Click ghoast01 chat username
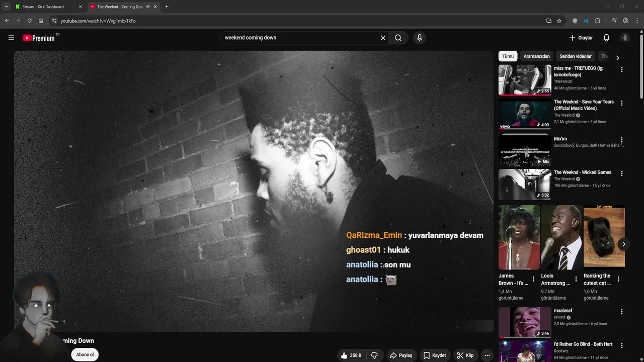Viewport: 644px width, 362px height. (363, 250)
